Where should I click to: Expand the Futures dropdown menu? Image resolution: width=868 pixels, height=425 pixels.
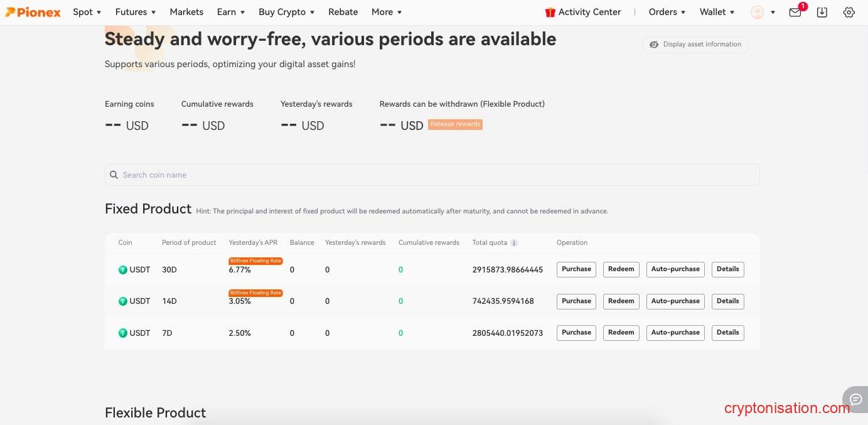pyautogui.click(x=136, y=12)
